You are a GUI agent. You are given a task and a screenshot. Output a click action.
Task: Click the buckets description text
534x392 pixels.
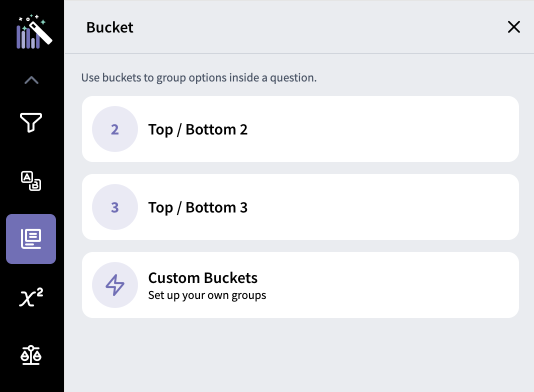tap(199, 78)
